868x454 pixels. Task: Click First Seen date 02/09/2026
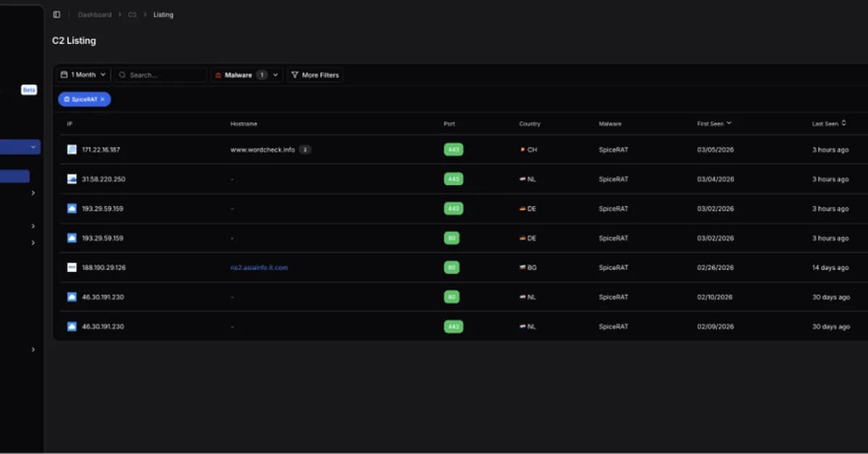click(715, 327)
